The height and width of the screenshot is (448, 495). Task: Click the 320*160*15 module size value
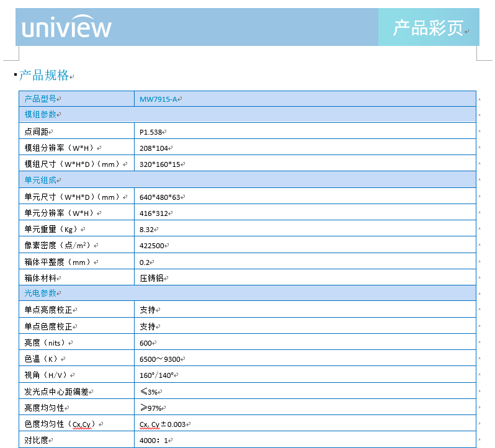point(161,164)
